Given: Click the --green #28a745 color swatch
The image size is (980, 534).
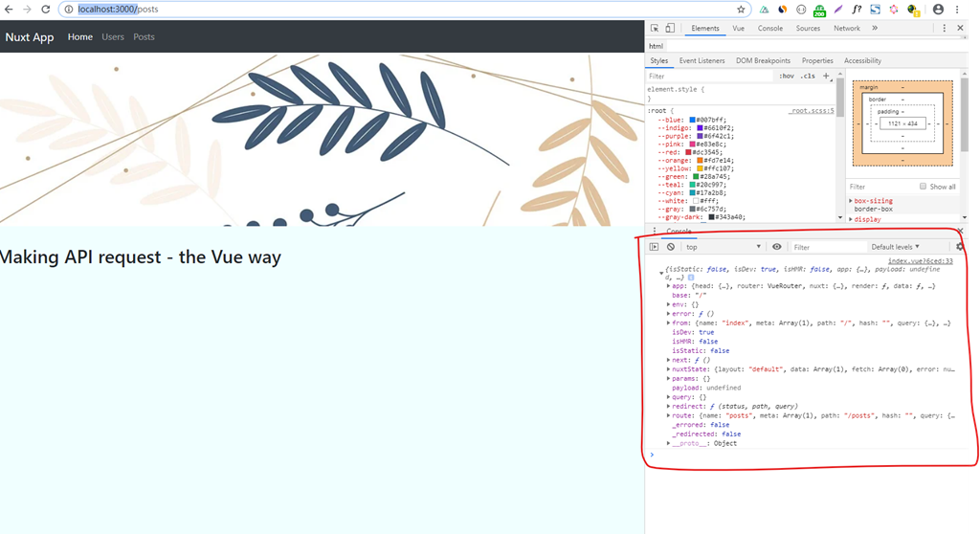Looking at the screenshot, I should (x=696, y=176).
